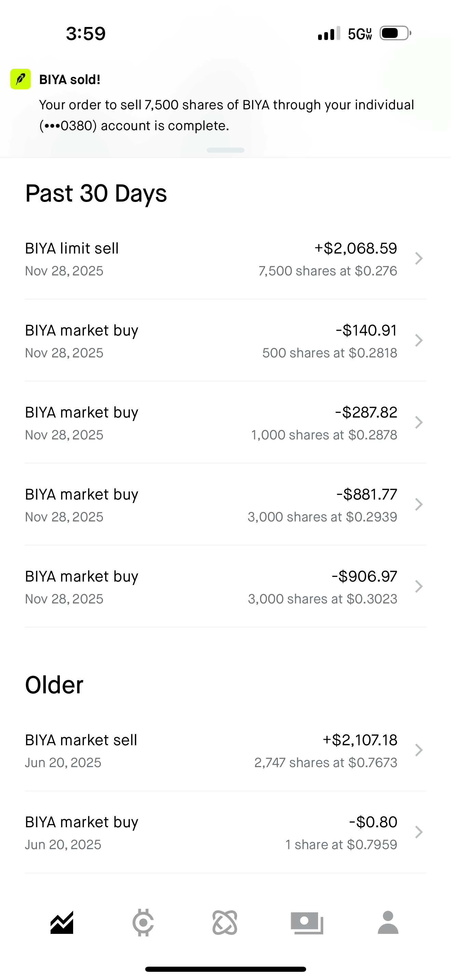Open the $906.97 BIYA market buy order
This screenshot has width=451, height=980.
click(x=225, y=587)
